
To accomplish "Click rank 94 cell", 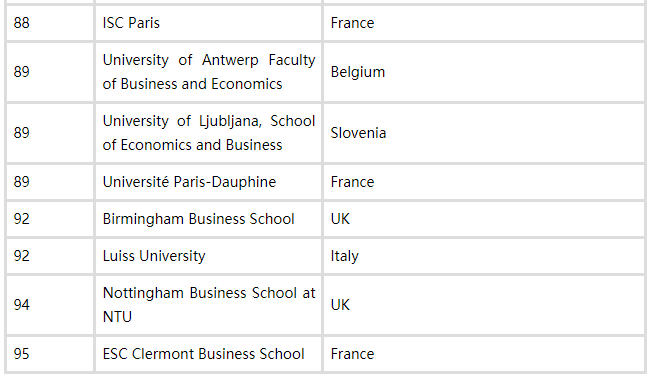I will (x=50, y=305).
